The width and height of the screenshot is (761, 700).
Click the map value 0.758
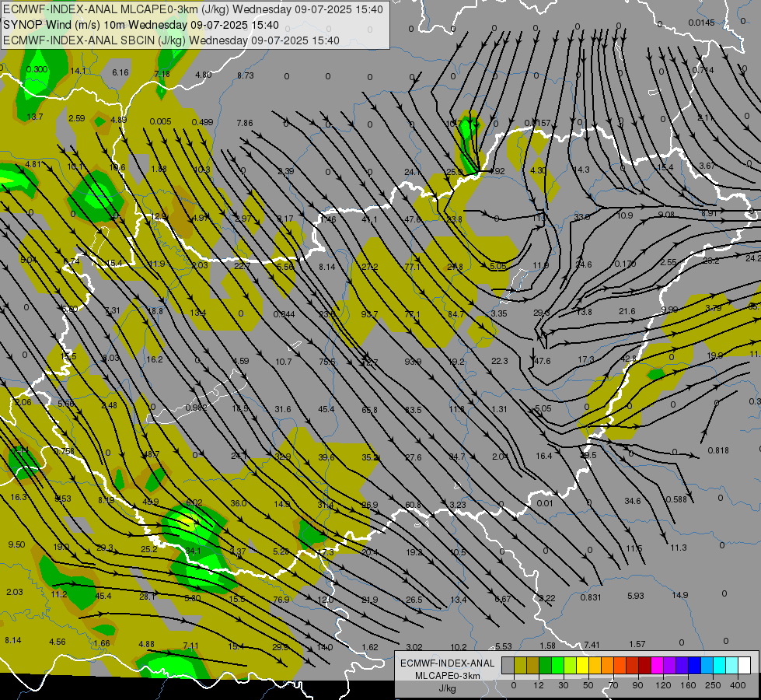64,451
